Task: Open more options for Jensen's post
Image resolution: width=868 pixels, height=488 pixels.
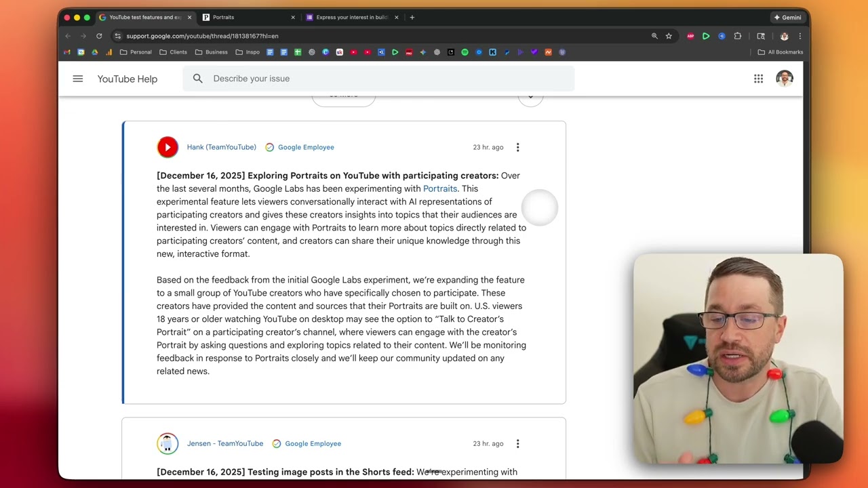Action: (517, 443)
